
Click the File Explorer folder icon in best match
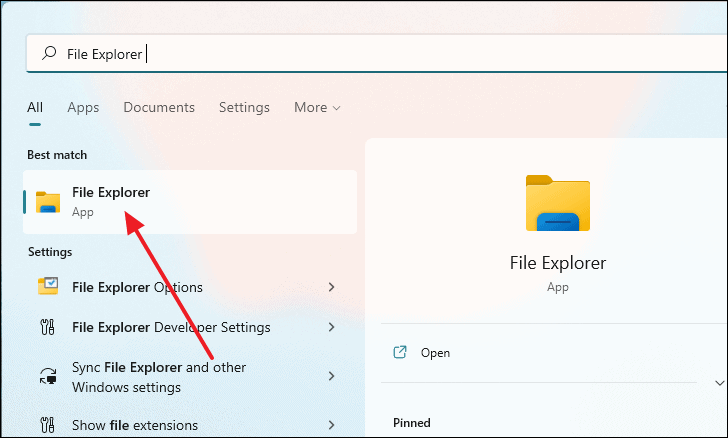(48, 202)
